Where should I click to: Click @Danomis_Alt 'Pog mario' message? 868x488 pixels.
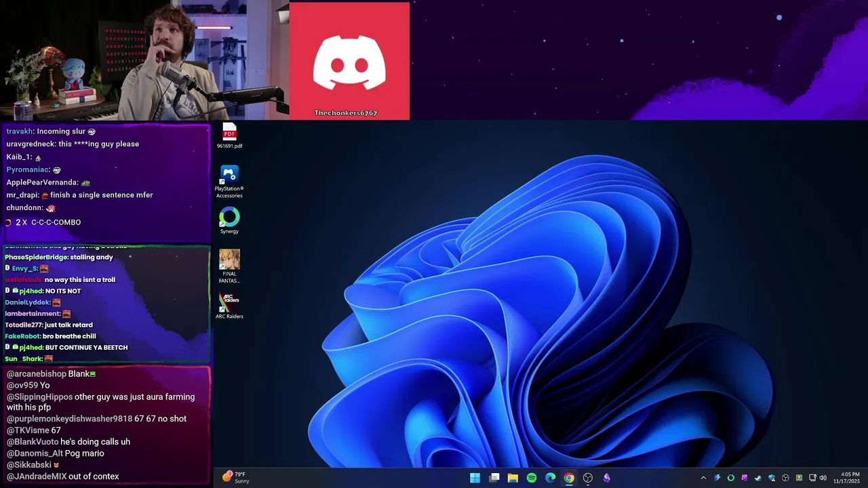tap(55, 453)
